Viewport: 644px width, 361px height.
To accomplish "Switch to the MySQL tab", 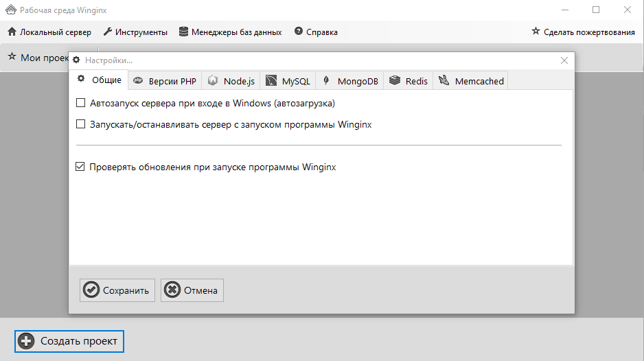I will point(288,81).
